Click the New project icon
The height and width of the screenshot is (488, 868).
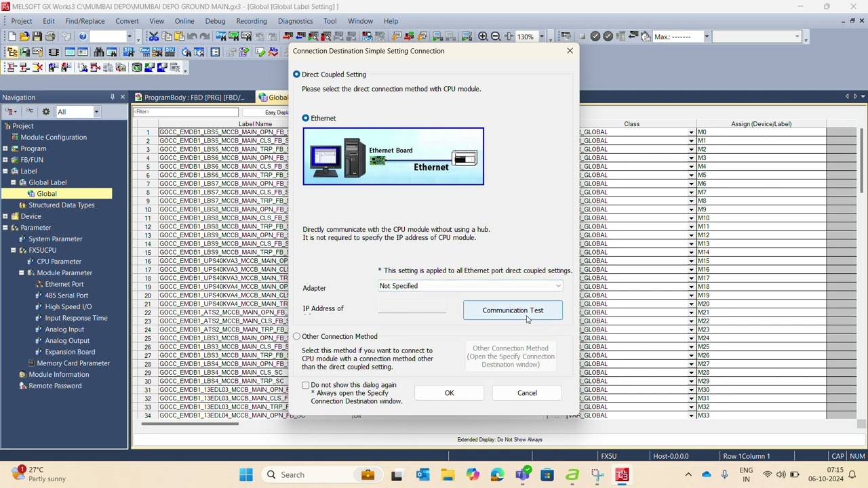point(12,37)
